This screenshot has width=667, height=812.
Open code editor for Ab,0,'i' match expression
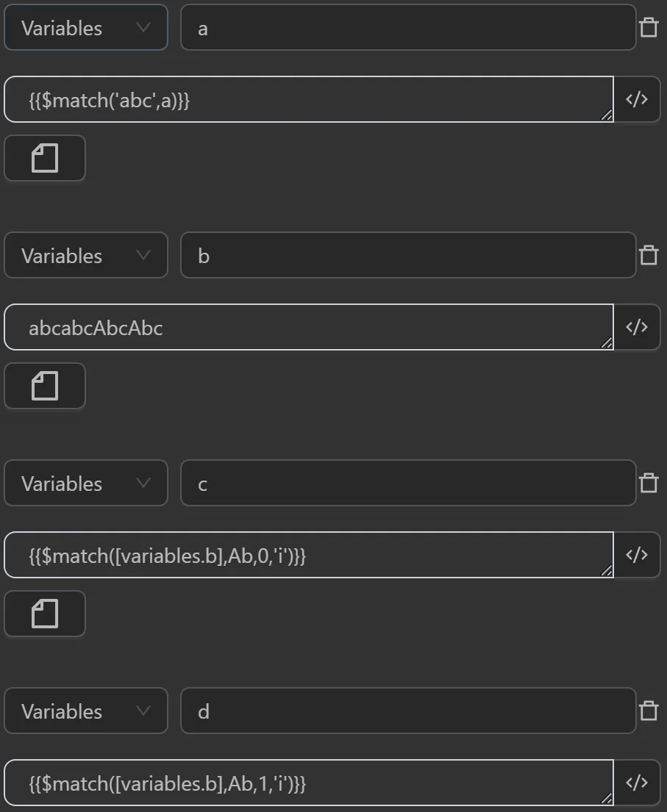[x=636, y=556]
